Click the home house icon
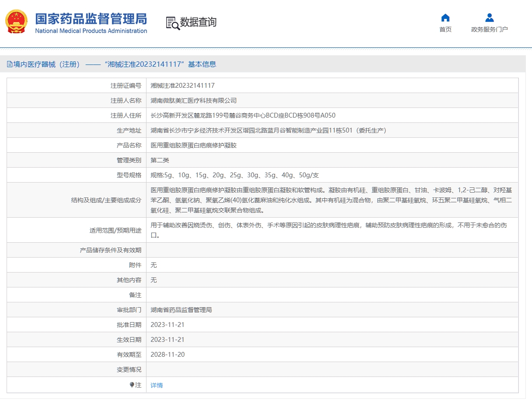The width and height of the screenshot is (532, 409). click(x=445, y=18)
